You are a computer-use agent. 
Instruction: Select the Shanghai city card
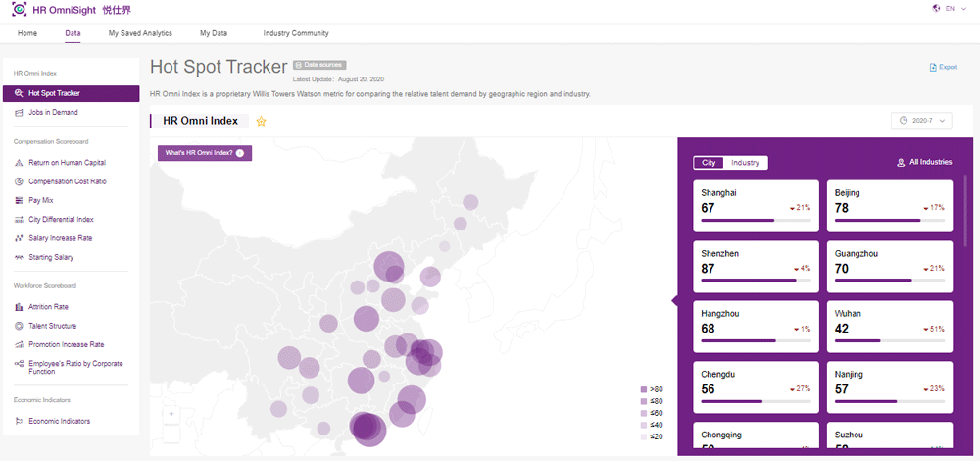point(756,206)
